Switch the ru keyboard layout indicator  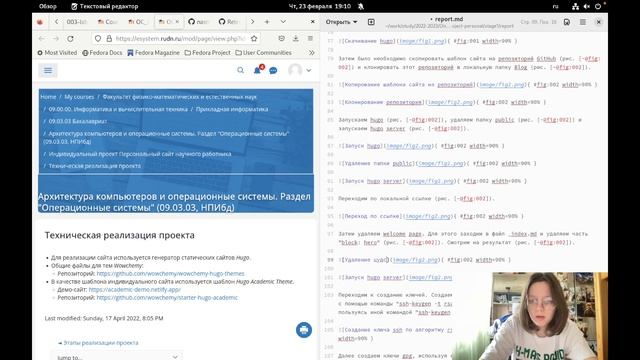pyautogui.click(x=556, y=7)
